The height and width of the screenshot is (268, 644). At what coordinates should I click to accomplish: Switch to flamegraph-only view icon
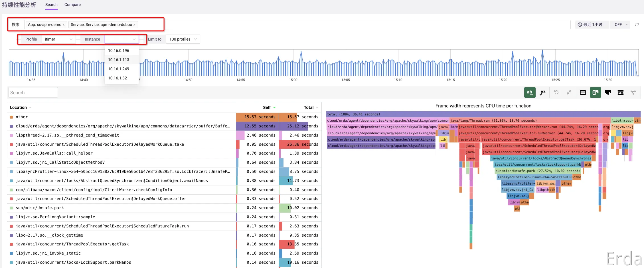[x=608, y=93]
